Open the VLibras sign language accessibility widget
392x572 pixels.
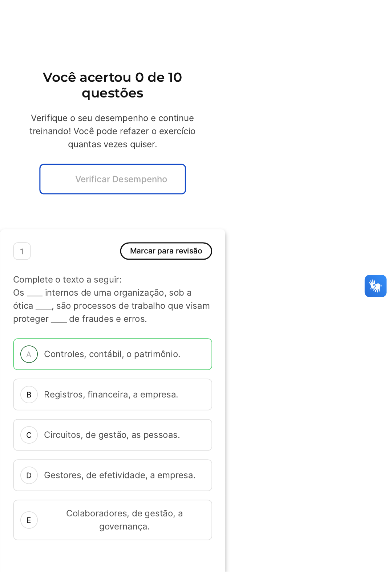tap(375, 286)
